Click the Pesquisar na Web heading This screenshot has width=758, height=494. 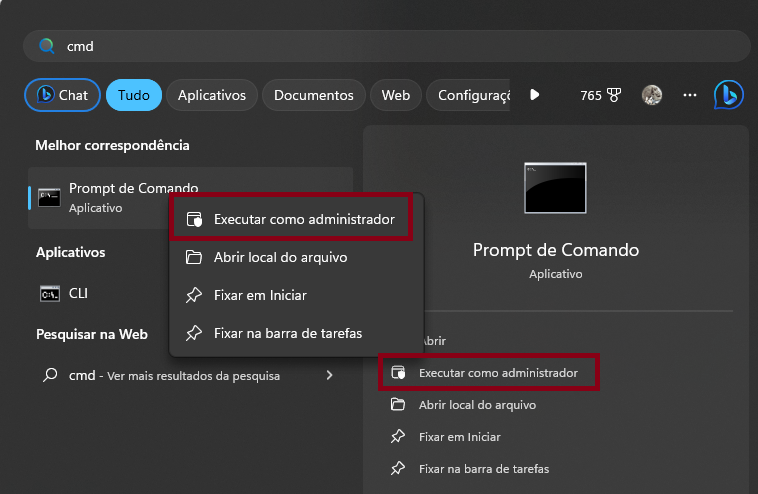tap(92, 334)
